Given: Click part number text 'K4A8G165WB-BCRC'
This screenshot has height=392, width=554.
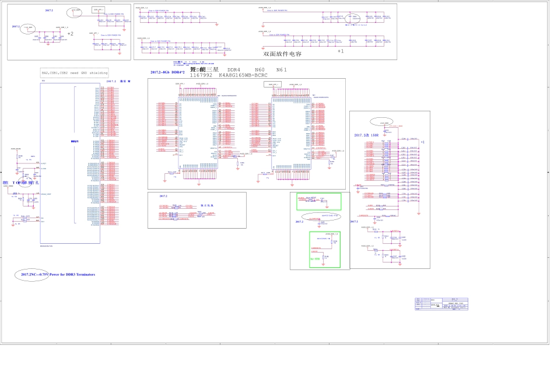Looking at the screenshot, I should tap(243, 75).
